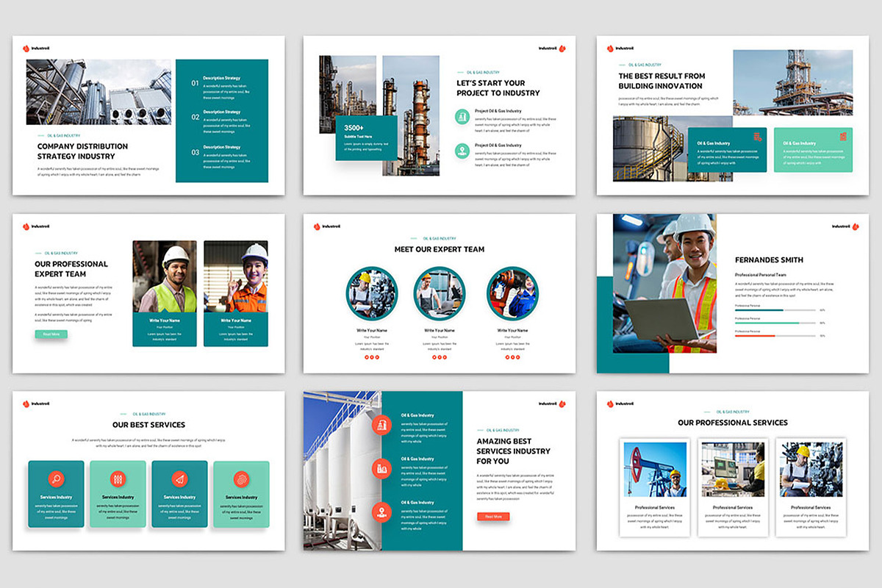Click the middle orange factory icon on the Amazing Best Services slide

[381, 468]
